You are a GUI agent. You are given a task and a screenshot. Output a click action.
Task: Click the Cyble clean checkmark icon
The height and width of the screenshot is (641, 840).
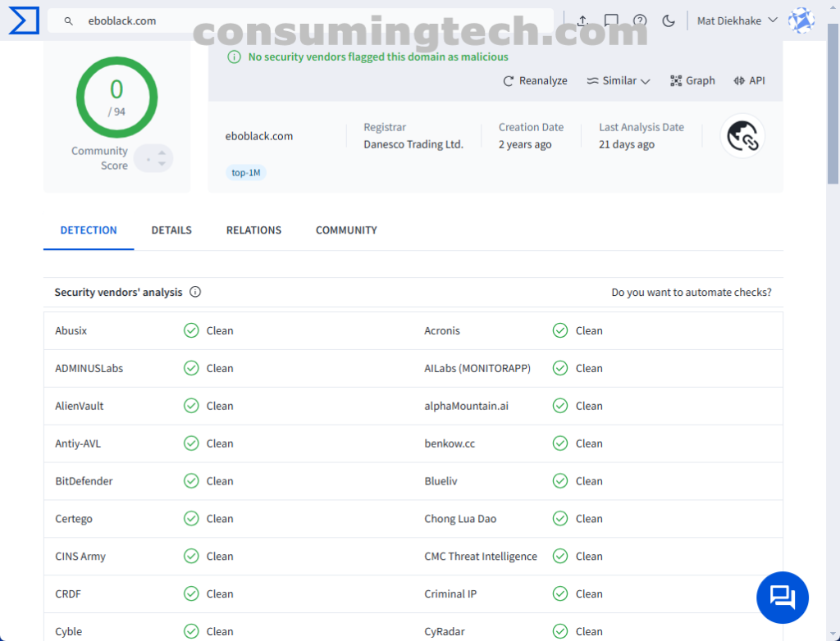pos(191,631)
